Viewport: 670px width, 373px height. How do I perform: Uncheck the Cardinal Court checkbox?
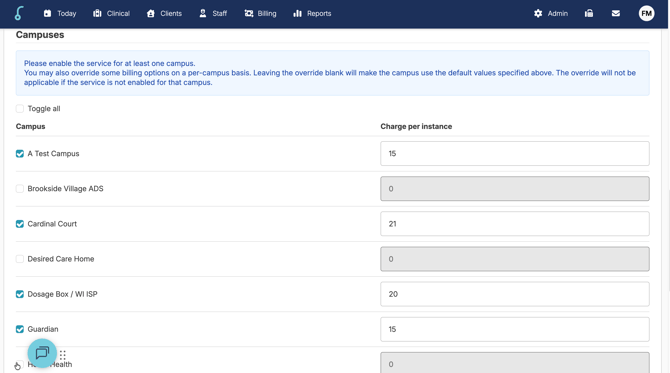coord(20,224)
